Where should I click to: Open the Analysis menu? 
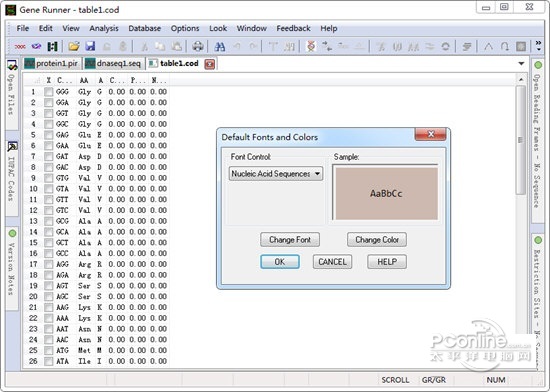click(x=104, y=28)
